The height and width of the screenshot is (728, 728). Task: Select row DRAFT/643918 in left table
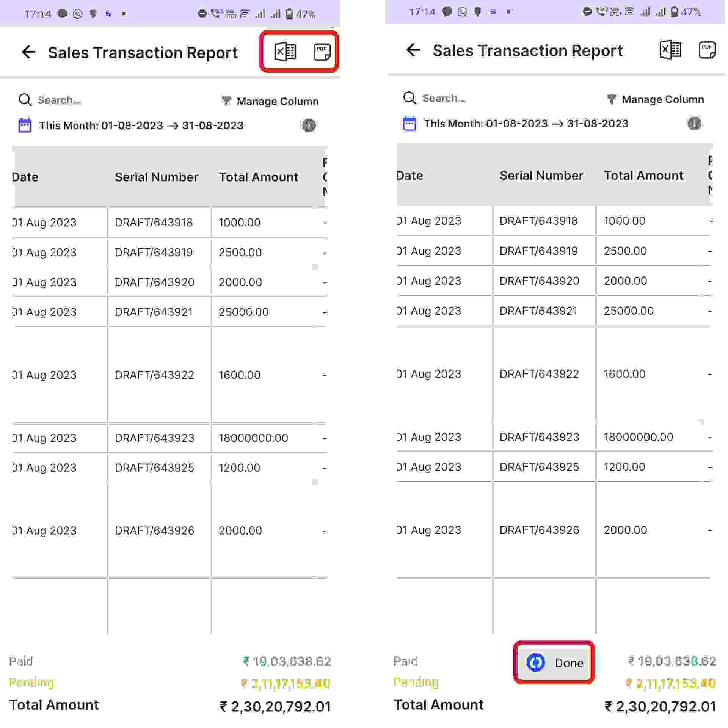point(154,223)
